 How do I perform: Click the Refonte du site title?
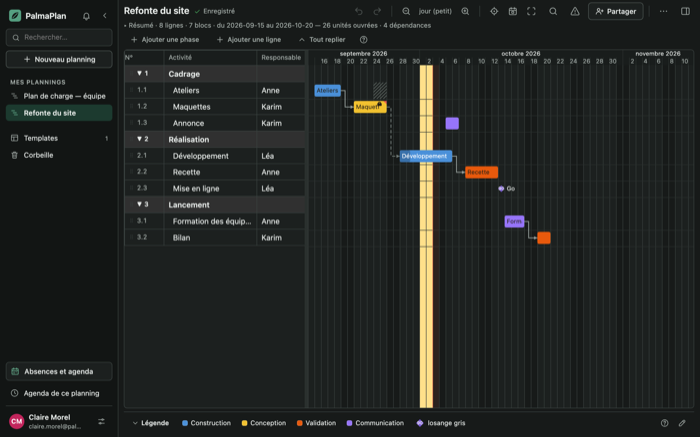point(156,11)
